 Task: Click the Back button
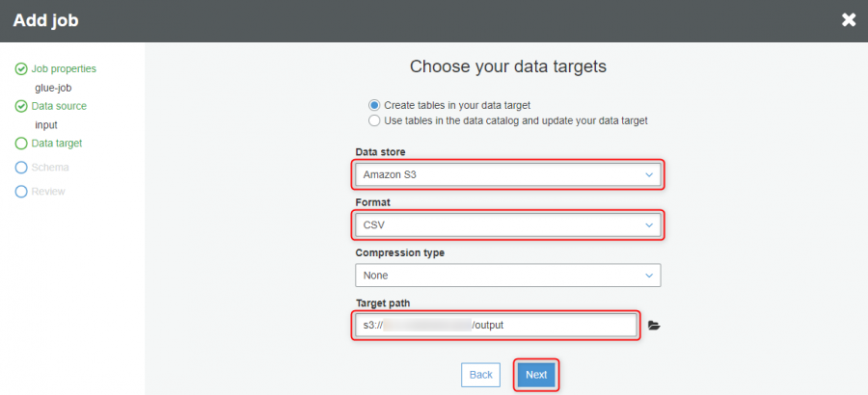point(480,375)
